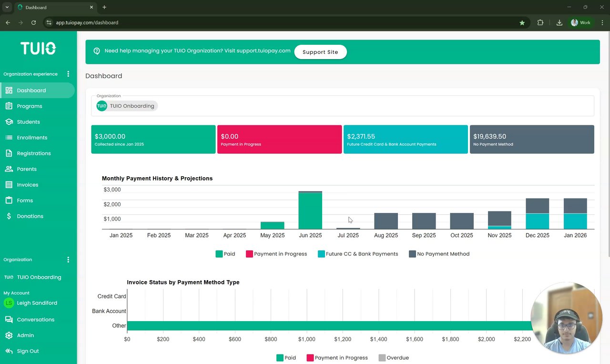Click the webcam video thumbnail
Image resolution: width=610 pixels, height=364 pixels.
[567, 318]
